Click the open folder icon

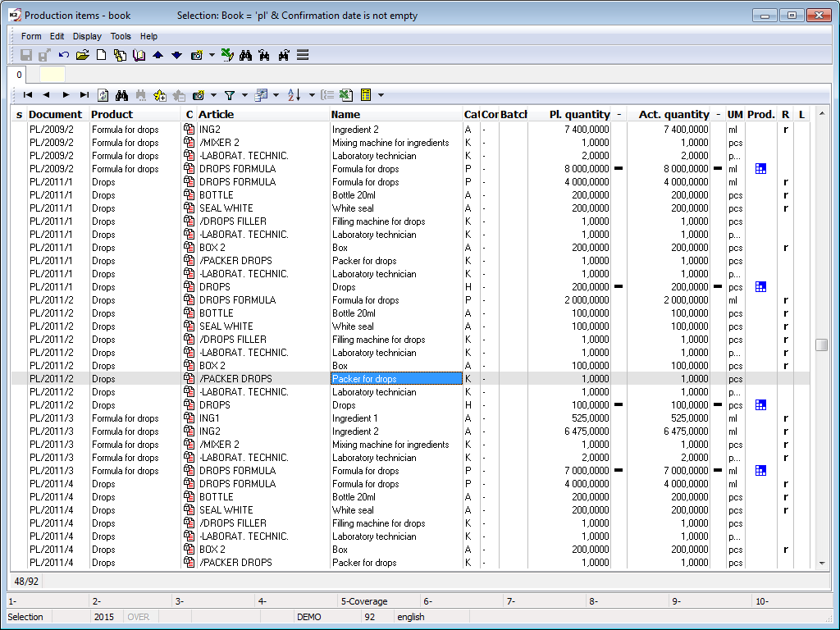coord(82,55)
